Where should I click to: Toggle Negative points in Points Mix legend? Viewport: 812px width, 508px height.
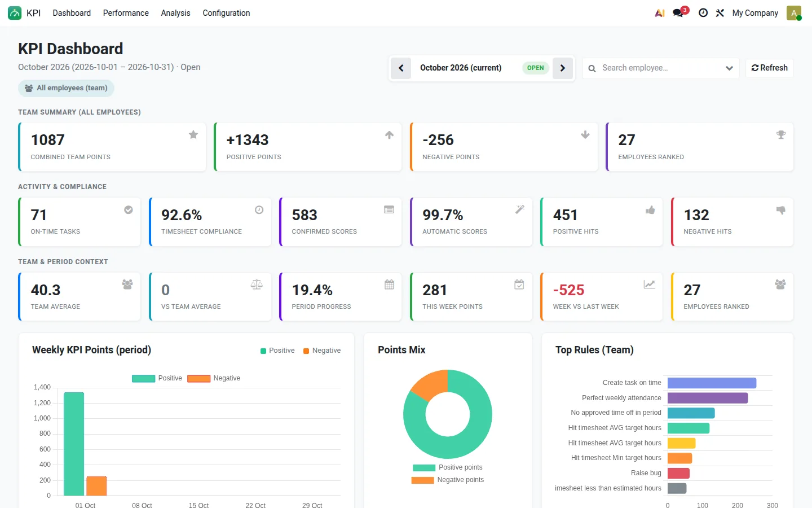[448, 480]
